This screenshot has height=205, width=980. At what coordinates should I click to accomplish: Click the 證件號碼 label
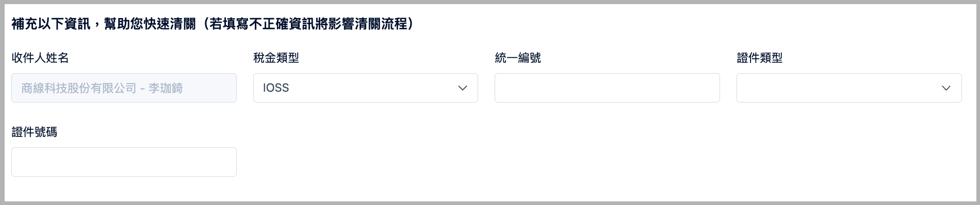(x=34, y=132)
